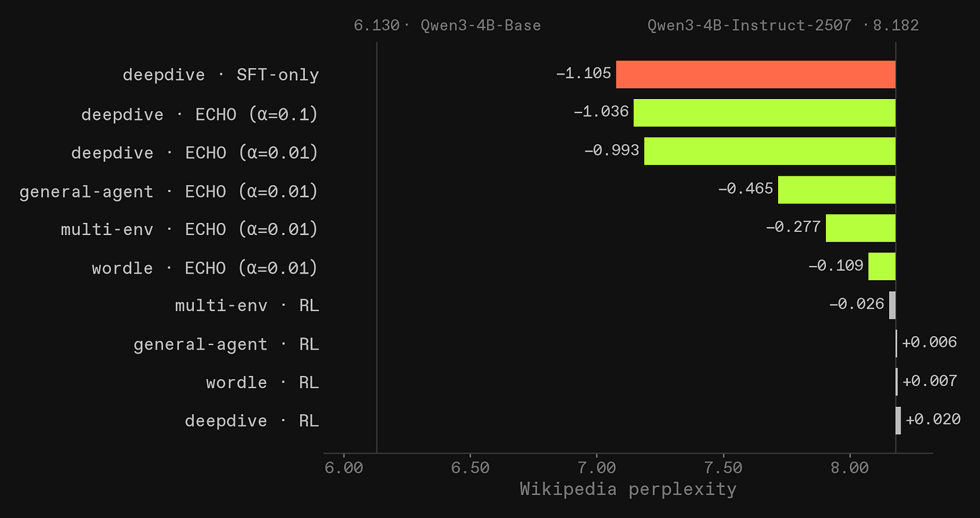The width and height of the screenshot is (980, 518).
Task: Click the small gray multi-env RL bar
Action: [x=893, y=304]
